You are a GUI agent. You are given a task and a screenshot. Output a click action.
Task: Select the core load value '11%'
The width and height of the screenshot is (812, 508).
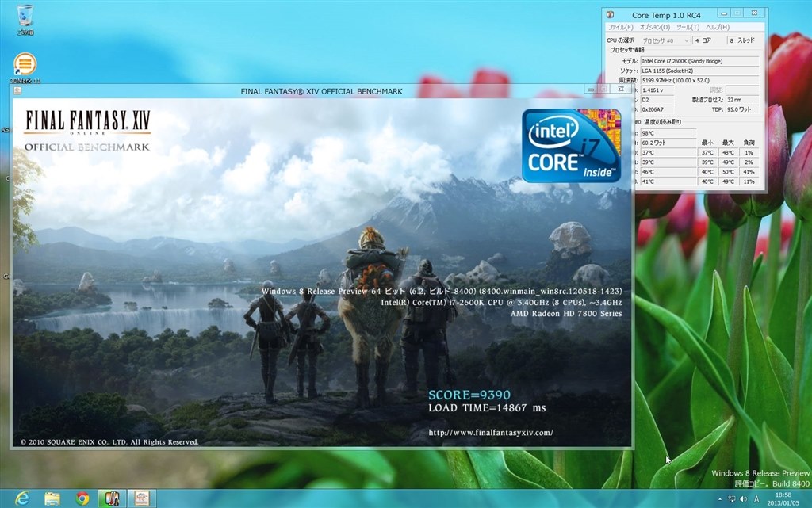pyautogui.click(x=749, y=181)
